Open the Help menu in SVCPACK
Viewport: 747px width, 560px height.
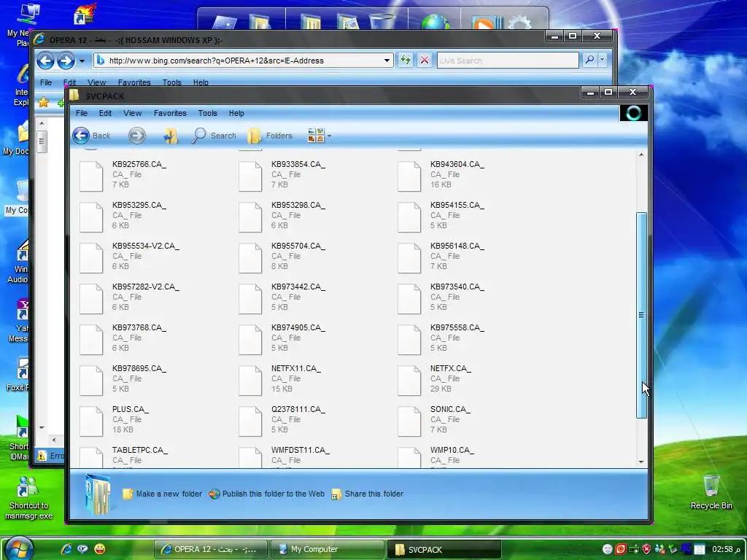tap(236, 113)
